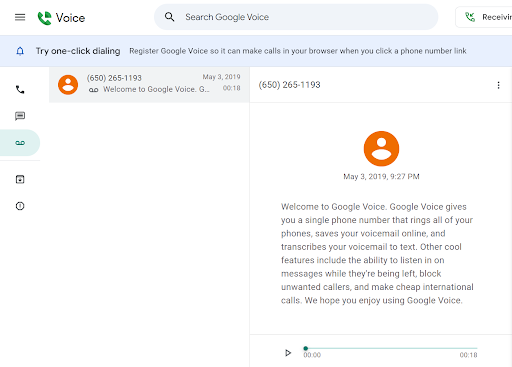The image size is (512, 367).
Task: Click the 00:18 duration in list row
Action: tap(232, 88)
